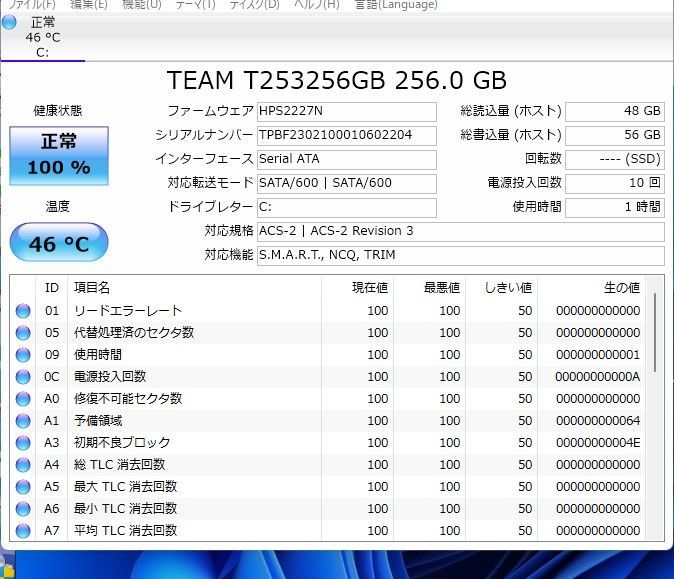Select attribute name 最大 TLC 消去回数
The width and height of the screenshot is (674, 579).
(125, 487)
